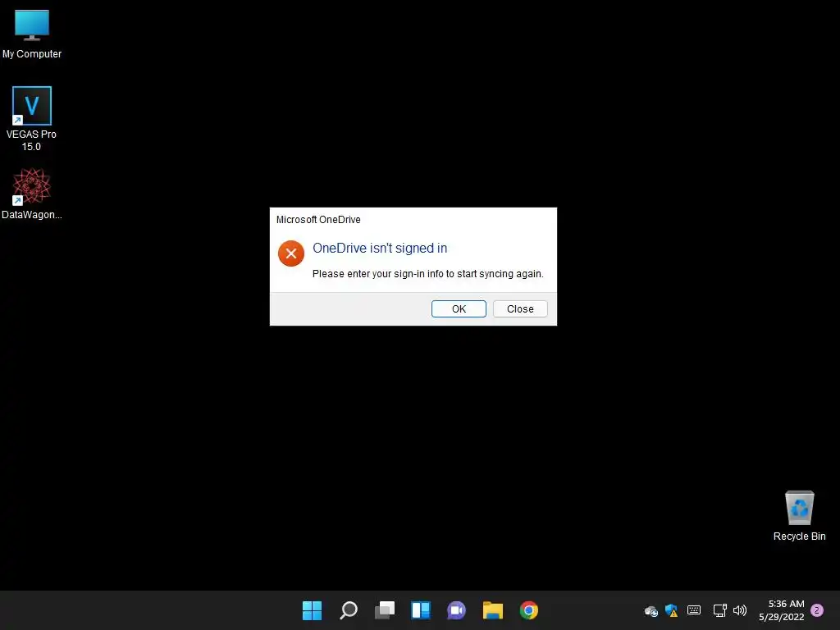Open File Explorer from the taskbar
Viewport: 840px width, 630px height.
493,610
